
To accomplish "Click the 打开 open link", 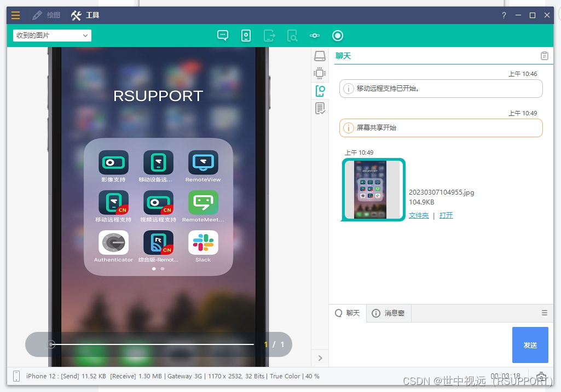I will [x=446, y=215].
